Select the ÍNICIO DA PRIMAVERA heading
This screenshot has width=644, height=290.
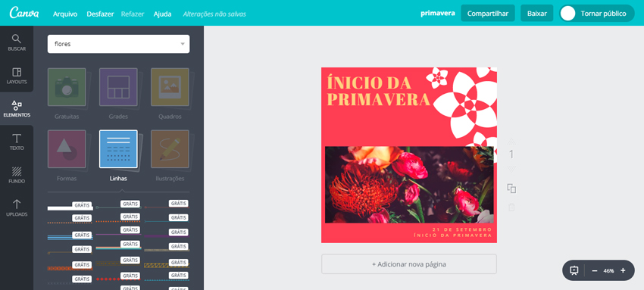pyautogui.click(x=378, y=91)
